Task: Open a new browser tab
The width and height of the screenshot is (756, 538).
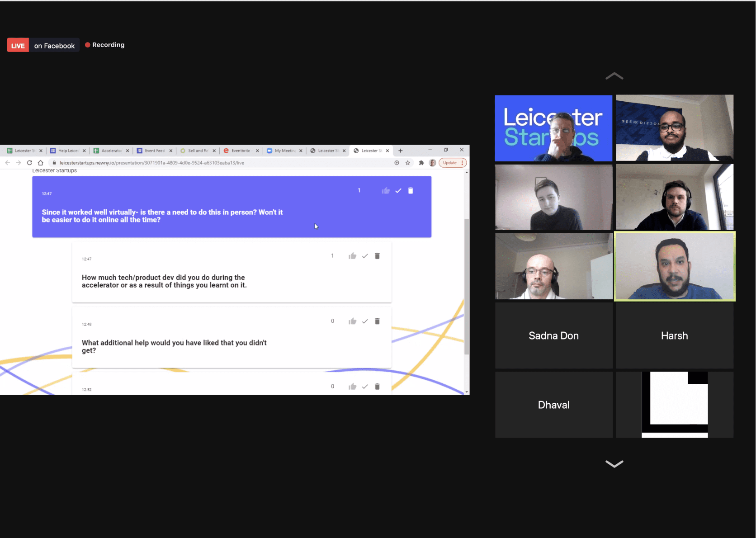Action: pyautogui.click(x=400, y=151)
